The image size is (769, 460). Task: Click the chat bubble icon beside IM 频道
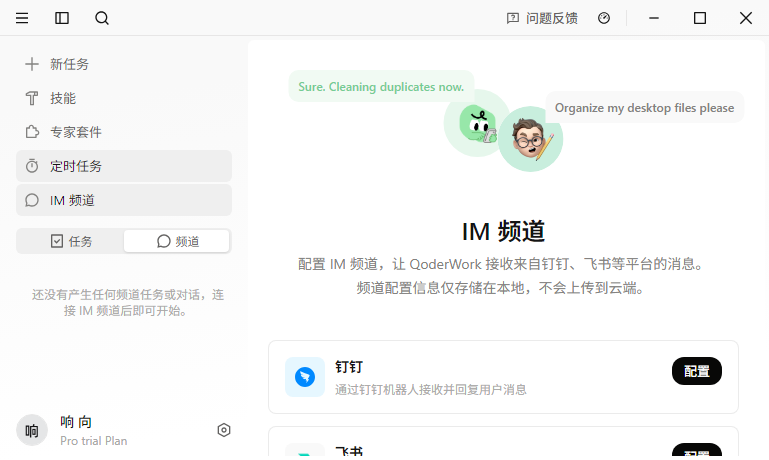click(32, 200)
